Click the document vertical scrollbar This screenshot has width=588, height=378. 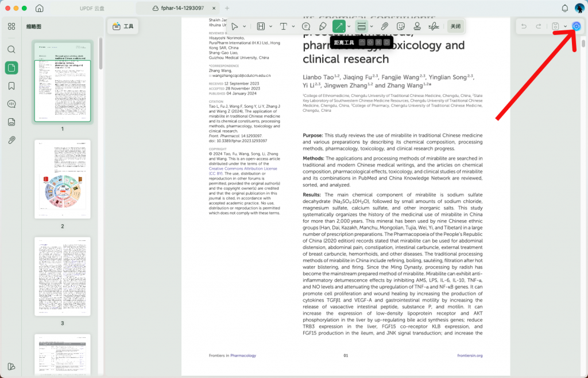pyautogui.click(x=583, y=44)
